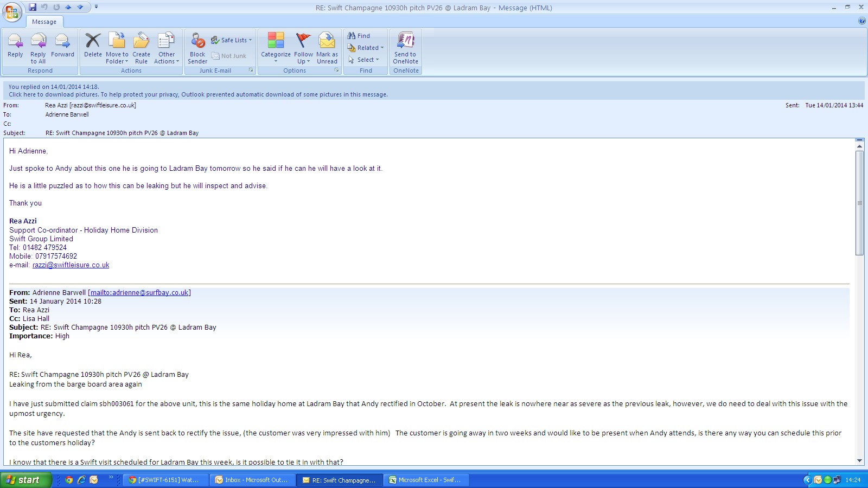Click the Cc: Lisa Hall line in quoted email

(x=29, y=319)
